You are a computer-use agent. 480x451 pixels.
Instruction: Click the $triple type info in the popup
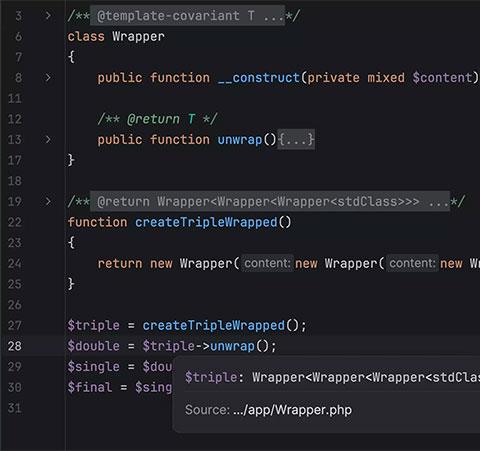point(332,377)
